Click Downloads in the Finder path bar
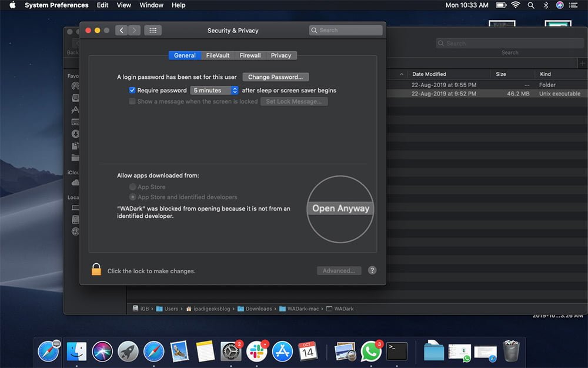Viewport: 588px width, 368px height. (x=255, y=309)
